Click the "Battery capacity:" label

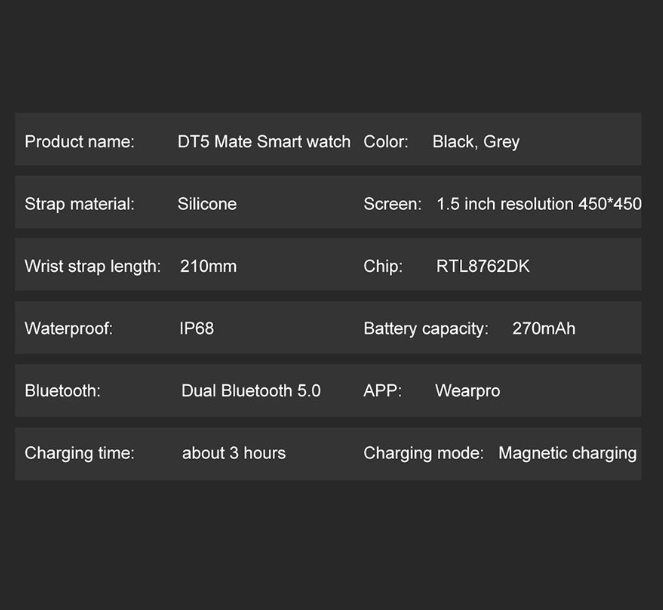pos(426,328)
